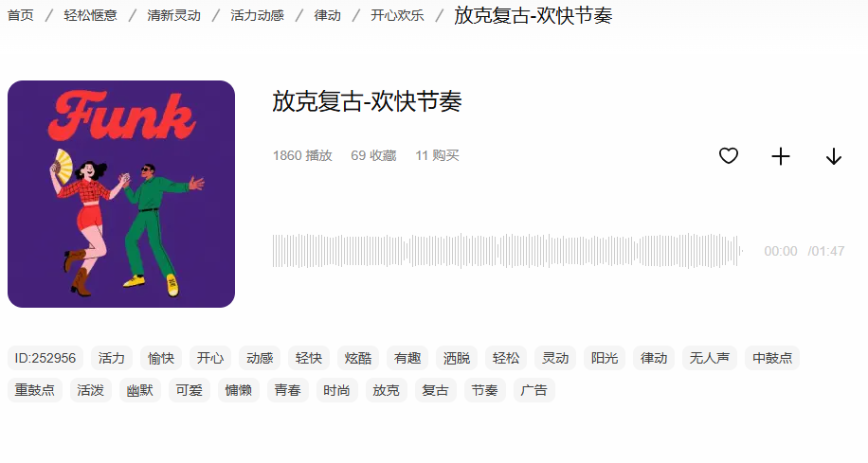Select the 律动 tag chip

pyautogui.click(x=653, y=358)
